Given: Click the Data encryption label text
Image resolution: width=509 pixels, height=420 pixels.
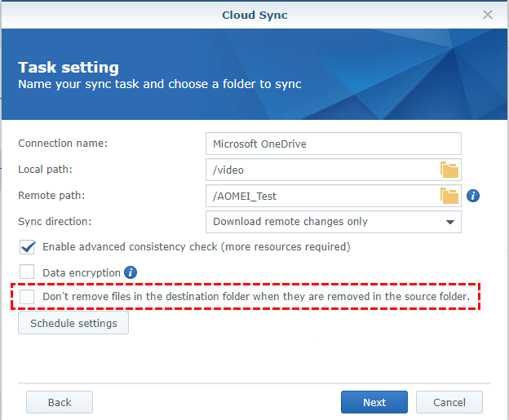Looking at the screenshot, I should click(x=82, y=272).
